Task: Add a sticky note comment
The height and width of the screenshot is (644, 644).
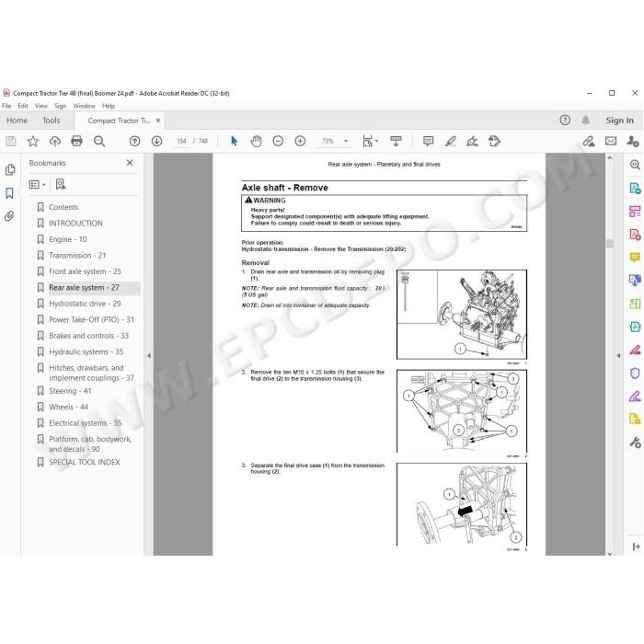Action: 429,142
